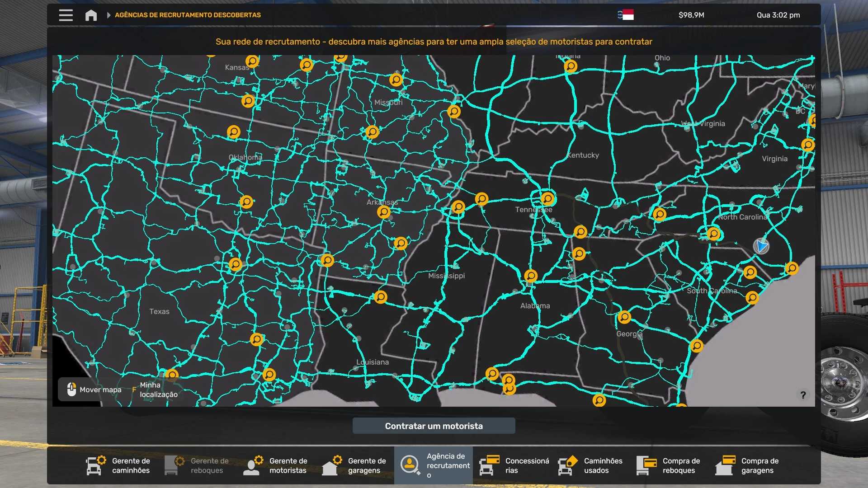The image size is (868, 488).
Task: Click the Contratar um motorista button
Action: point(434,426)
